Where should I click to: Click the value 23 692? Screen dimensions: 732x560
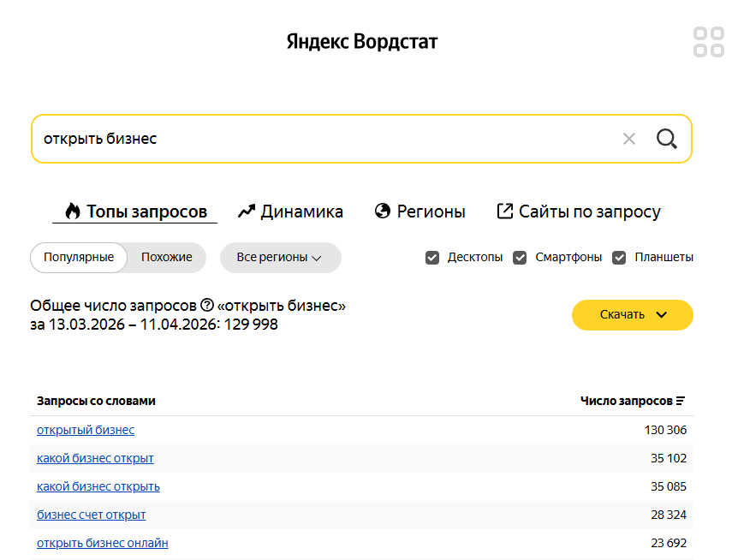pos(669,543)
